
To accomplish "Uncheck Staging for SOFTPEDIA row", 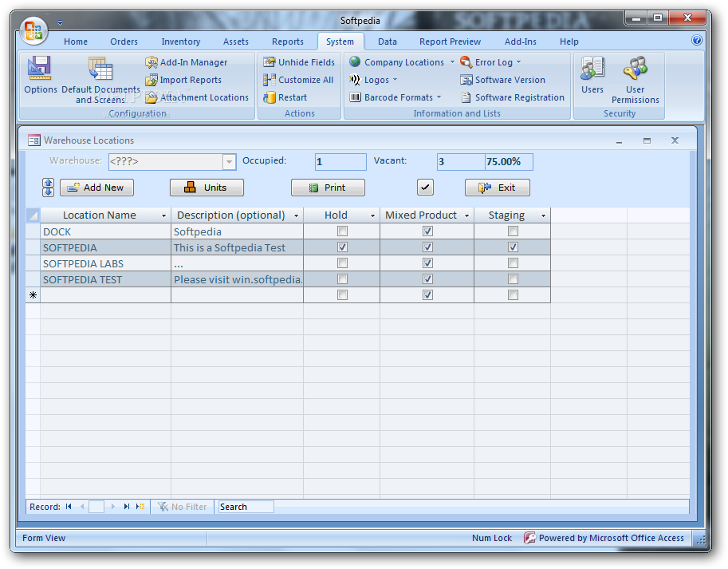I will pyautogui.click(x=513, y=247).
